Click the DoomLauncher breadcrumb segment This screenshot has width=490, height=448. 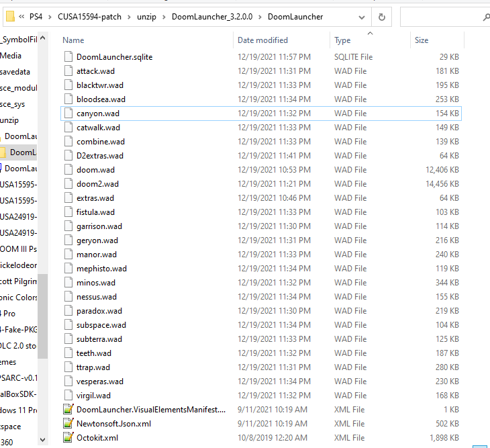(x=295, y=17)
